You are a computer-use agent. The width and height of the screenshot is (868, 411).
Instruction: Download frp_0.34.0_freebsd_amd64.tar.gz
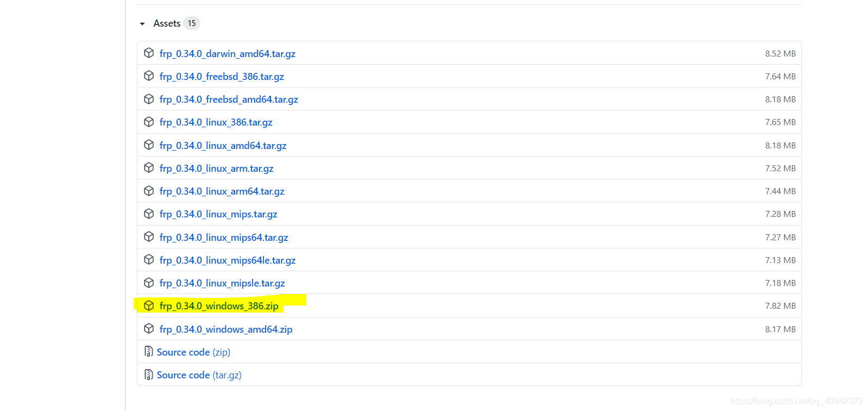click(229, 99)
